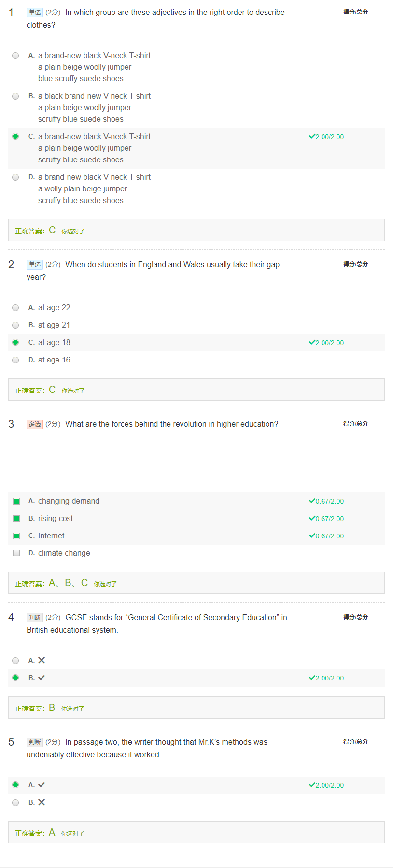Click the green score checkmark for question 2
Viewport: 393px width, 868px height.
coord(312,343)
